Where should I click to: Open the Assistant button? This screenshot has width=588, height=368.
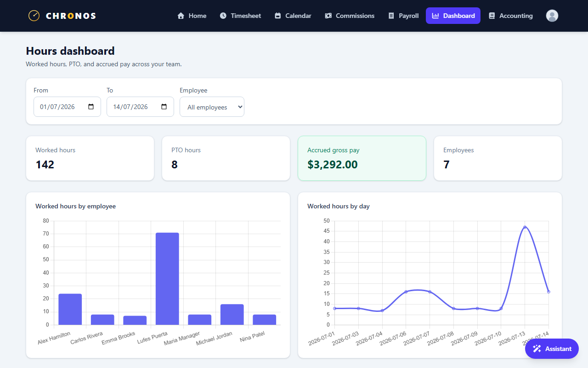point(552,349)
